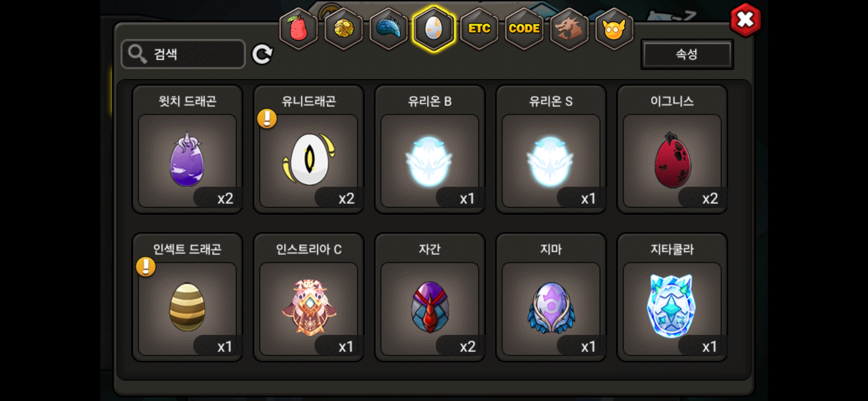868x401 pixels.
Task: Select the gold nugget category icon
Action: click(344, 29)
